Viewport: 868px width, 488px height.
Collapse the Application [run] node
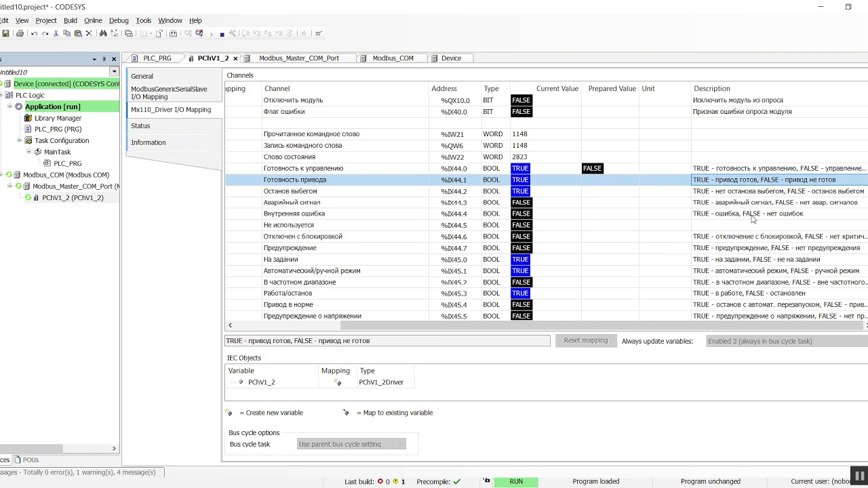coord(10,106)
